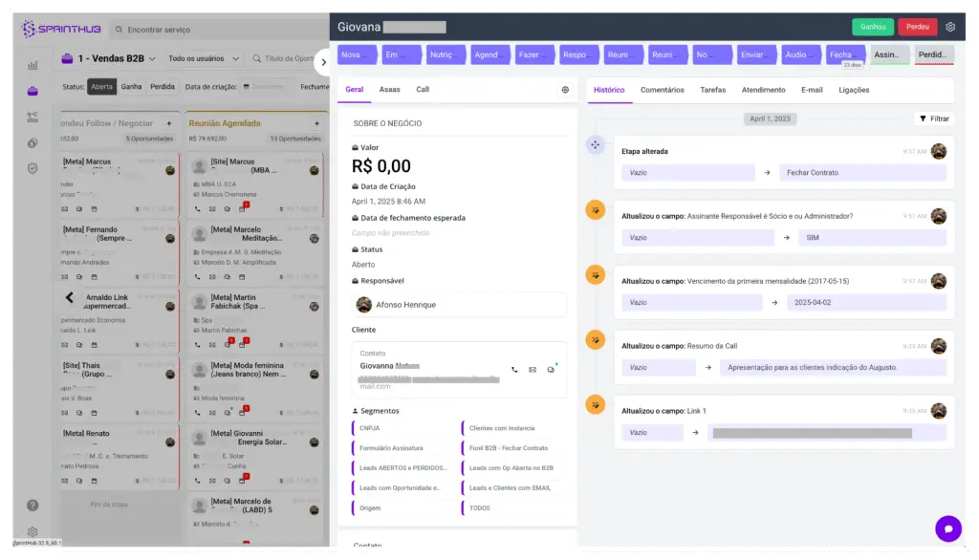Click phone icon on [Meta] Marcelo Meditação card

click(198, 276)
